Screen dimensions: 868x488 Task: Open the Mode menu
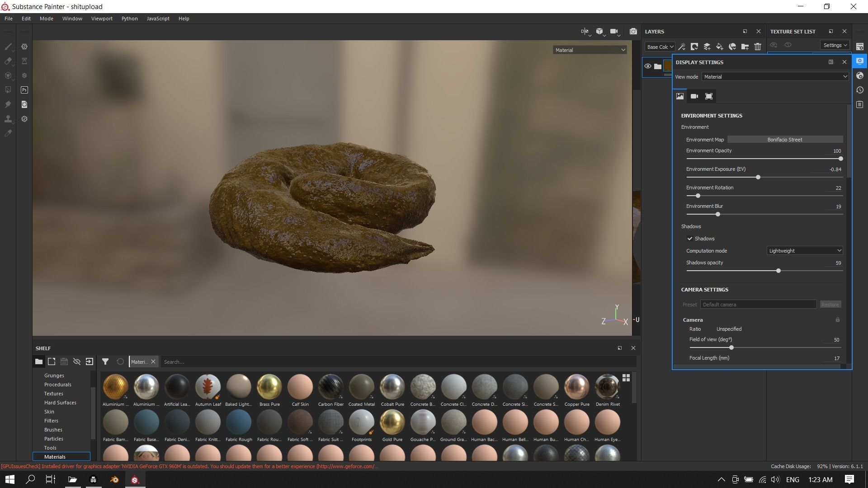click(47, 19)
